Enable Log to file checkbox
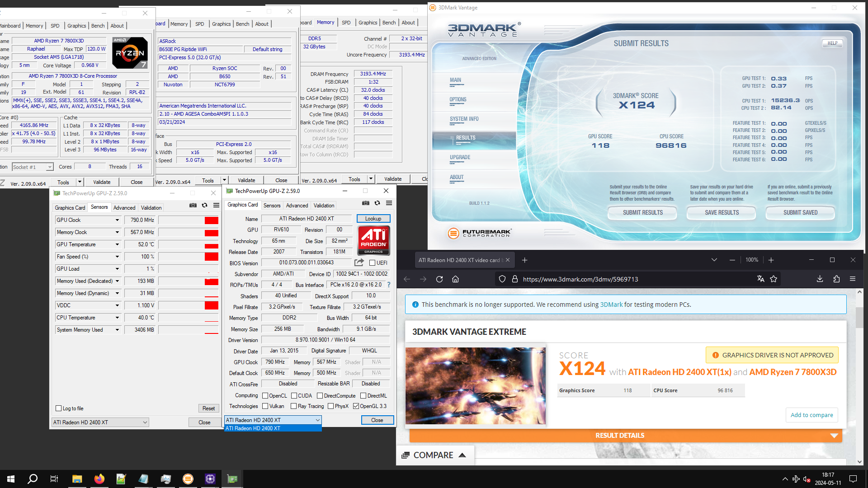The image size is (868, 488). pos(58,408)
